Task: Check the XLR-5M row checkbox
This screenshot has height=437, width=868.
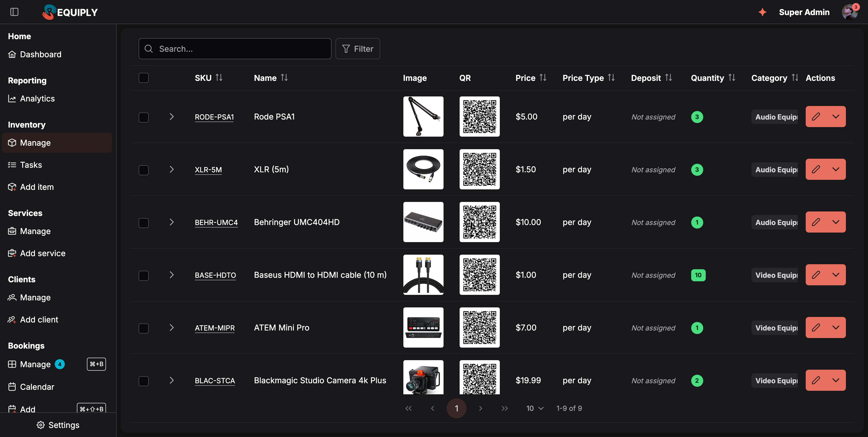Action: pos(144,170)
